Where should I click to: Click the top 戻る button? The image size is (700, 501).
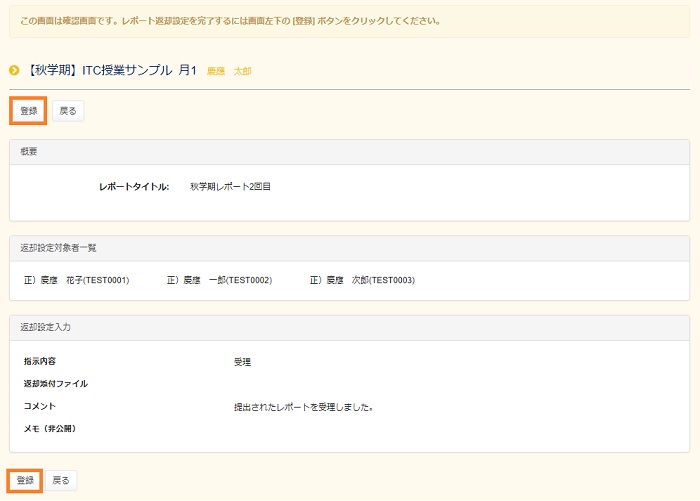pos(68,110)
